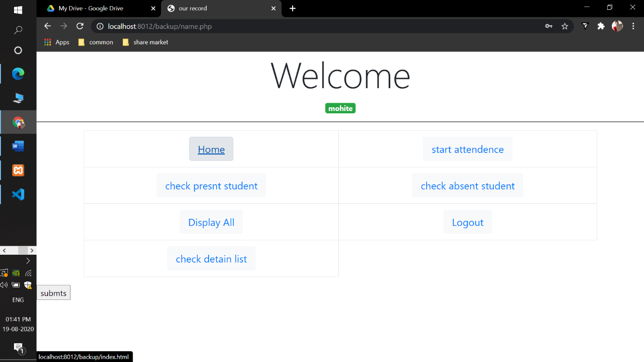Open Windows Security via the shield icon
The image size is (644, 362).
point(28,285)
